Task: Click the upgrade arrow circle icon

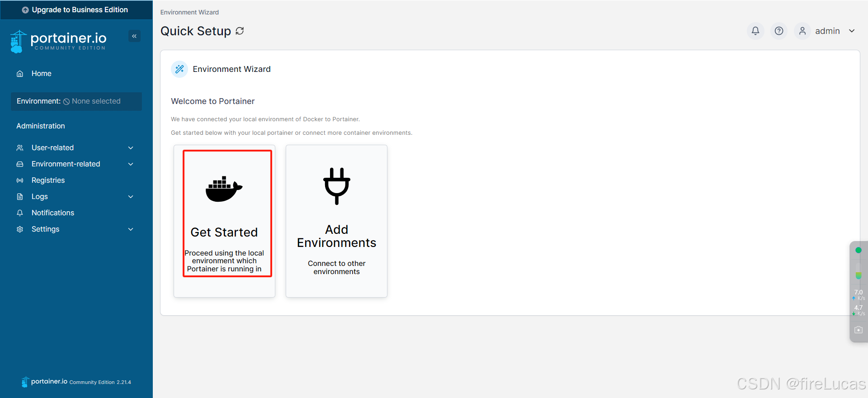Action: pos(25,10)
